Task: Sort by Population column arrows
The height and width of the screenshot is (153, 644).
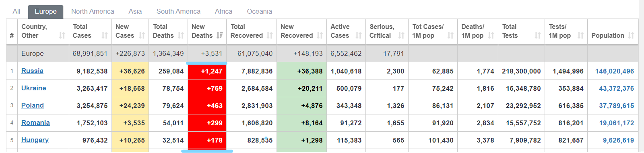Action: point(631,35)
